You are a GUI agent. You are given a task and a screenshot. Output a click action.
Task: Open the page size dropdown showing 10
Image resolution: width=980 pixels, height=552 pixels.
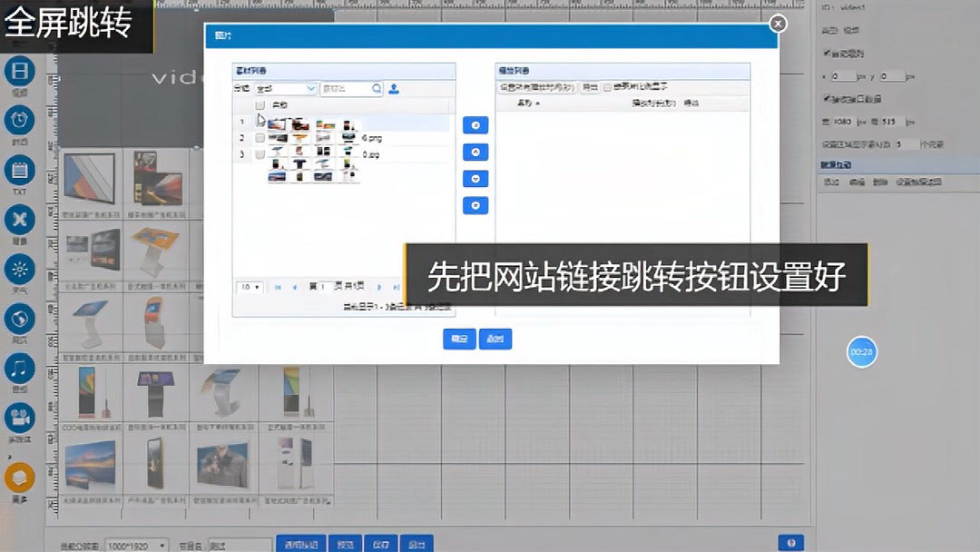click(x=249, y=287)
